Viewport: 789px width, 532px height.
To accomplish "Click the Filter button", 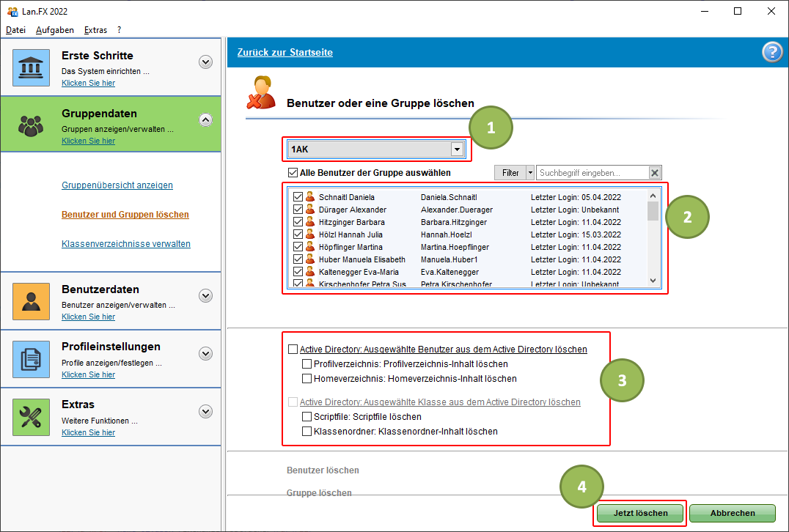I will click(510, 173).
